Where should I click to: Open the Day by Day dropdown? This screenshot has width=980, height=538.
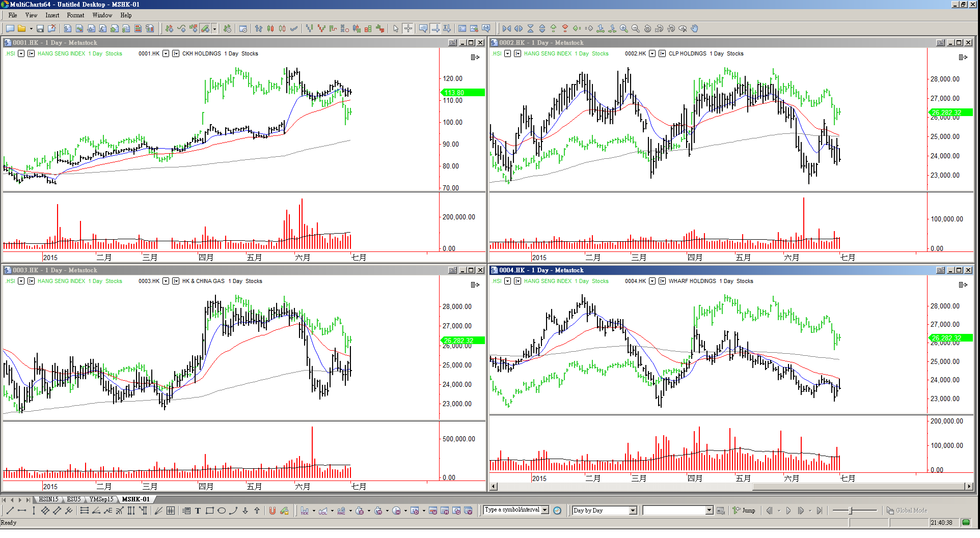click(633, 511)
